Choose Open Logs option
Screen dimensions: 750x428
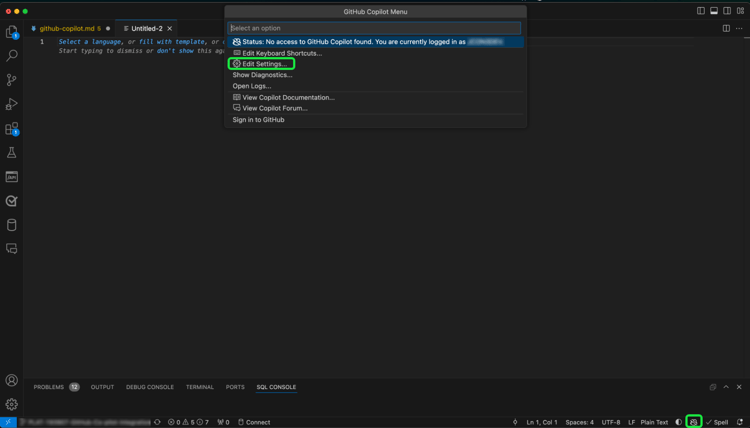click(x=375, y=86)
